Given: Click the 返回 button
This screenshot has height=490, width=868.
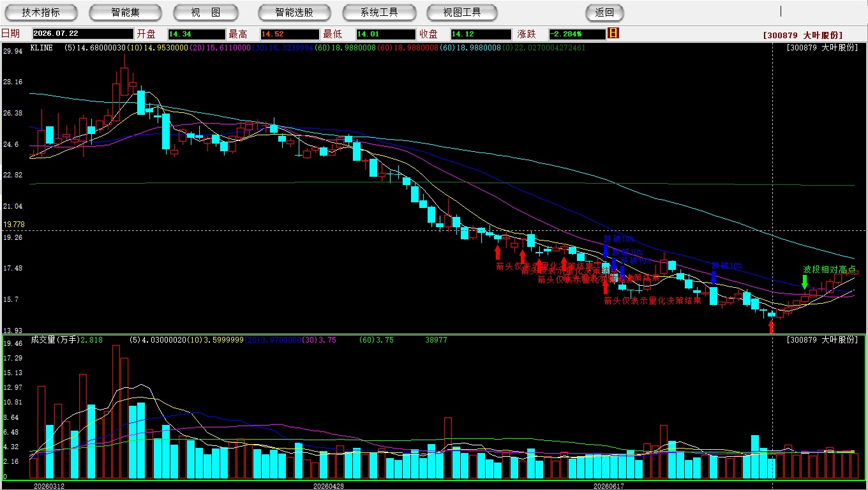Looking at the screenshot, I should tap(604, 12).
